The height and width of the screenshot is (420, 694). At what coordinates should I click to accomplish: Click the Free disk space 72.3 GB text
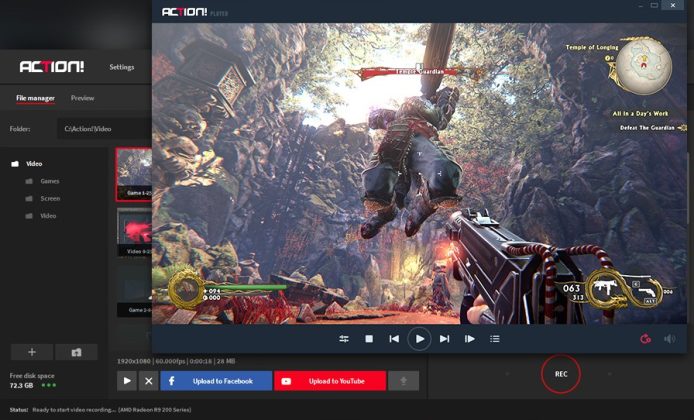coord(32,381)
